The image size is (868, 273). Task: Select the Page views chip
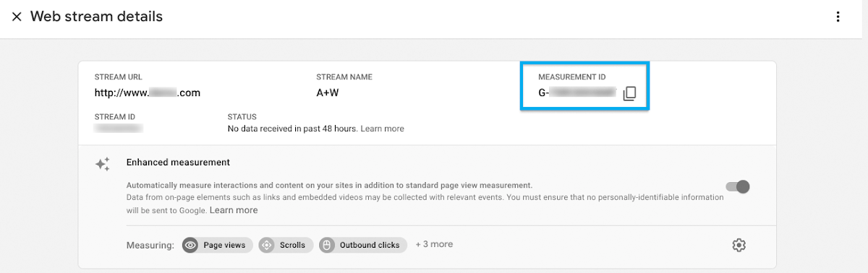pos(218,245)
